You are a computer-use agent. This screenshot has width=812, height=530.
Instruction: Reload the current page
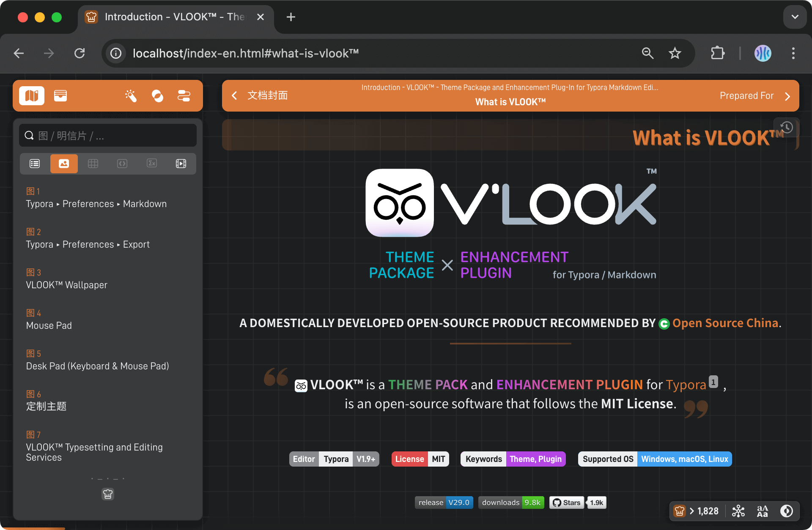pos(80,53)
